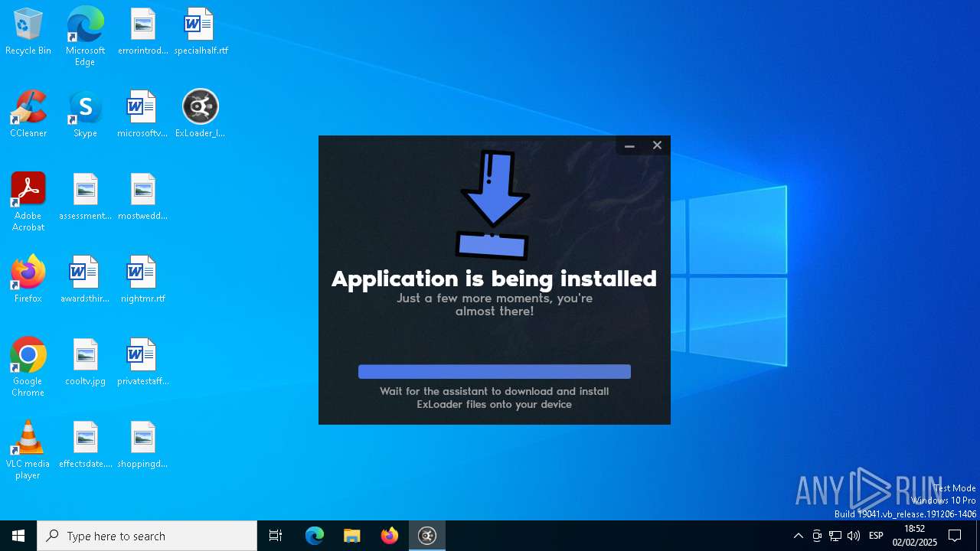Viewport: 980px width, 551px height.
Task: Open the Windows Start menu
Action: click(x=18, y=536)
